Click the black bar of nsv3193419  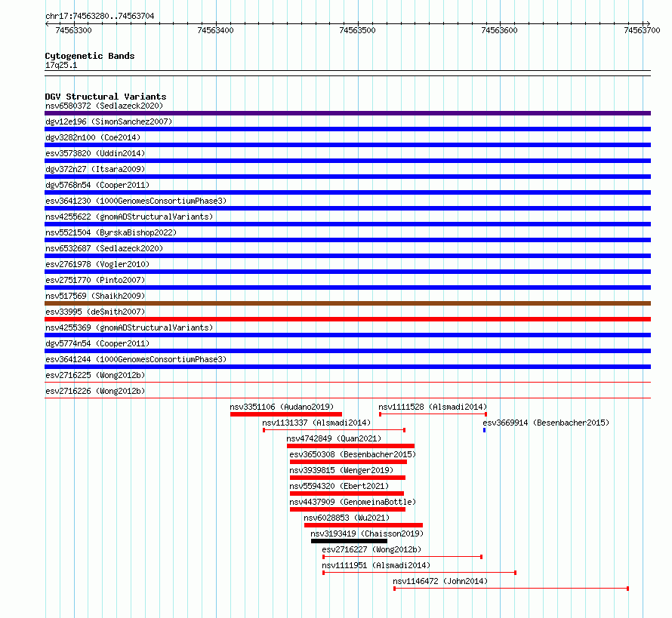(349, 541)
